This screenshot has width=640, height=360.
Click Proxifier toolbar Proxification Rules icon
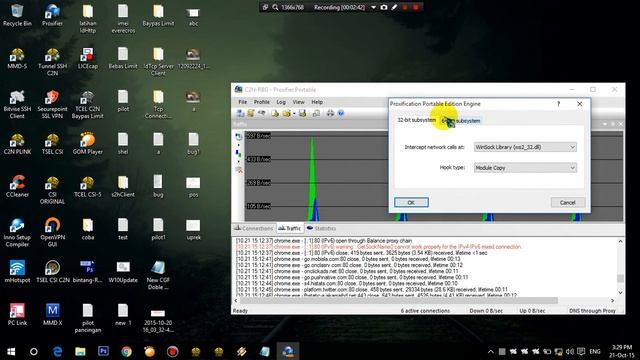coord(251,113)
